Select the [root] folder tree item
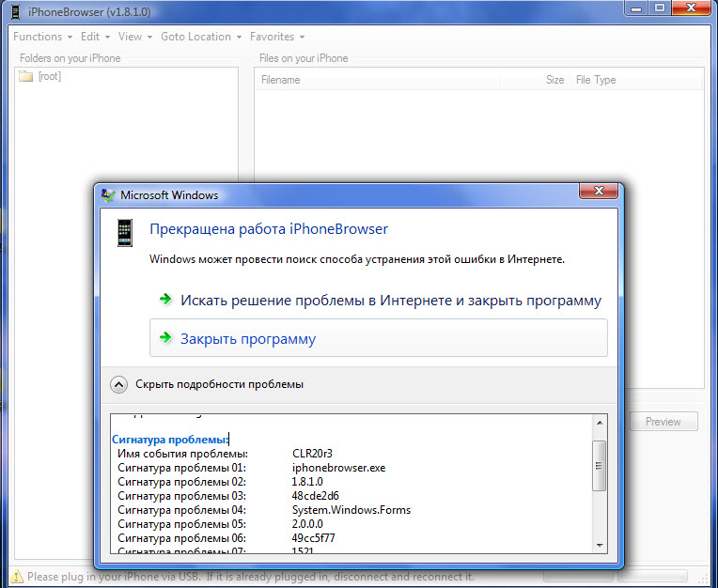718x588 pixels. (x=50, y=77)
